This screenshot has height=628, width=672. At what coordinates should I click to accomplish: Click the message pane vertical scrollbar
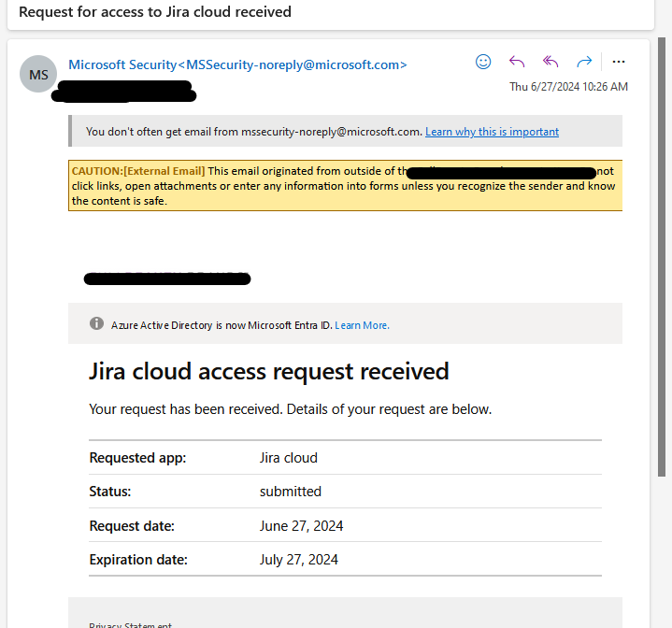662,257
